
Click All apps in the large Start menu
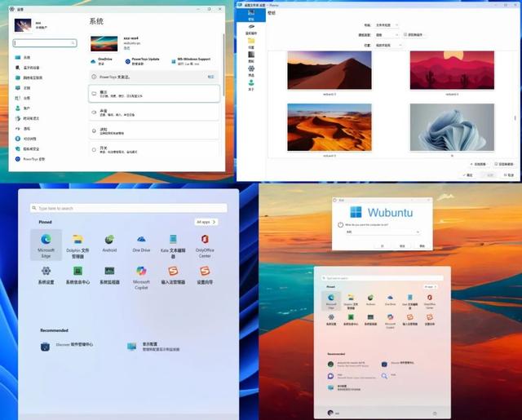click(206, 222)
